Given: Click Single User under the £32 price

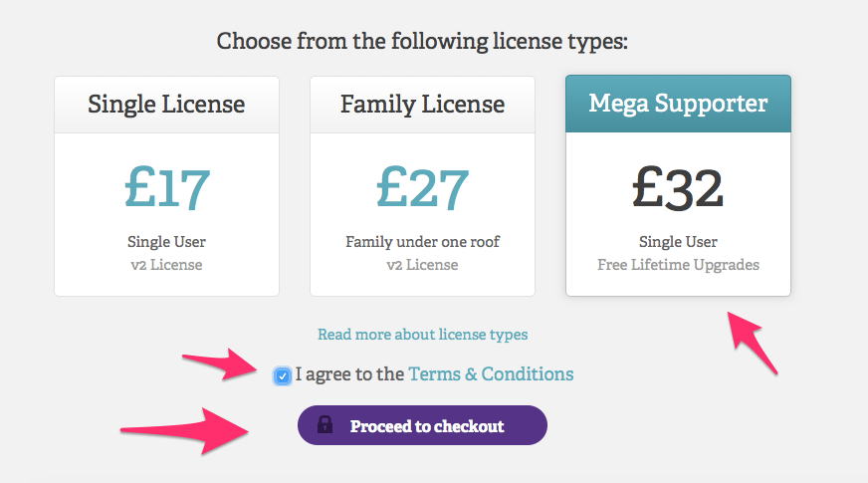Looking at the screenshot, I should (678, 242).
